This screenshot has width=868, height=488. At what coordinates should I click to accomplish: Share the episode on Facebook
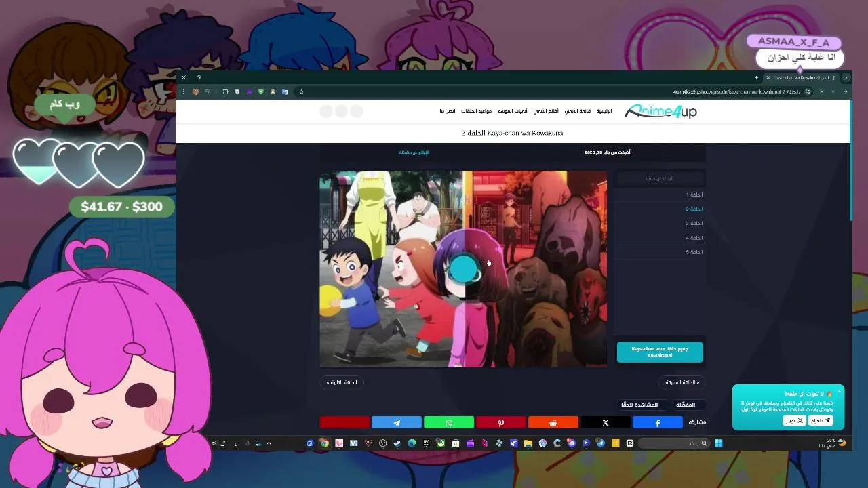pyautogui.click(x=657, y=422)
